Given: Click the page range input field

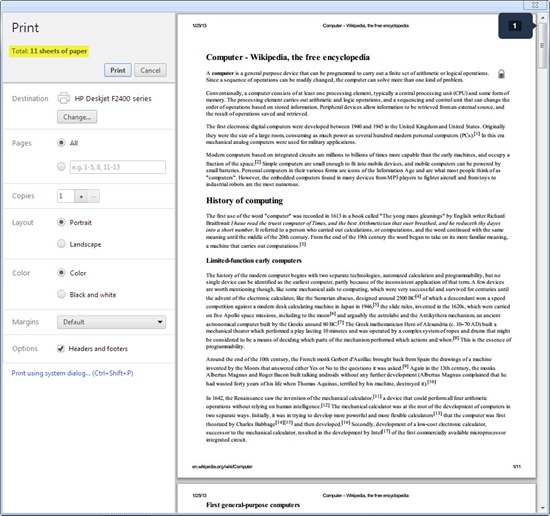Looking at the screenshot, I should pyautogui.click(x=118, y=167).
